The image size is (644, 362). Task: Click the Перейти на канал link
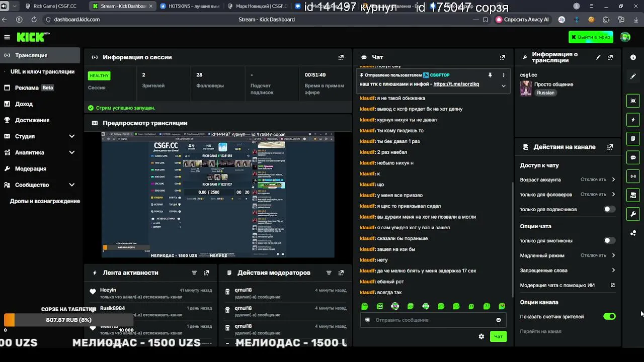[540, 331]
